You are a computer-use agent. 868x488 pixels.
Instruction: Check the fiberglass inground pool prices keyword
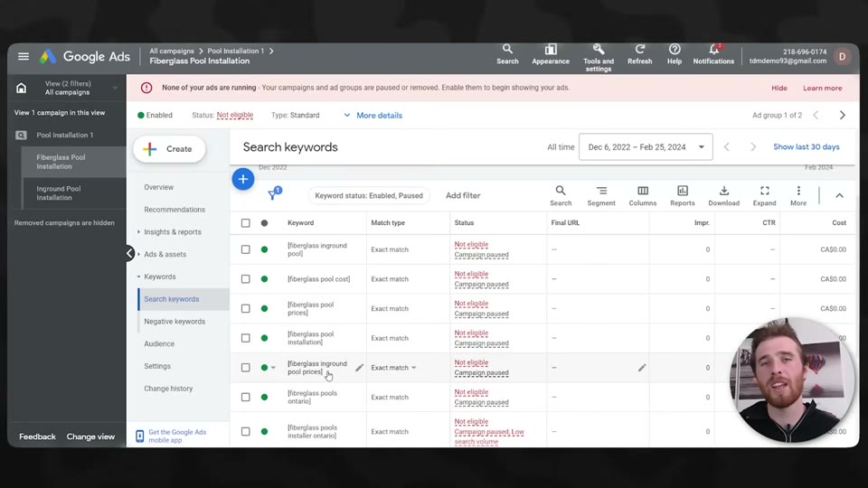pyautogui.click(x=245, y=368)
